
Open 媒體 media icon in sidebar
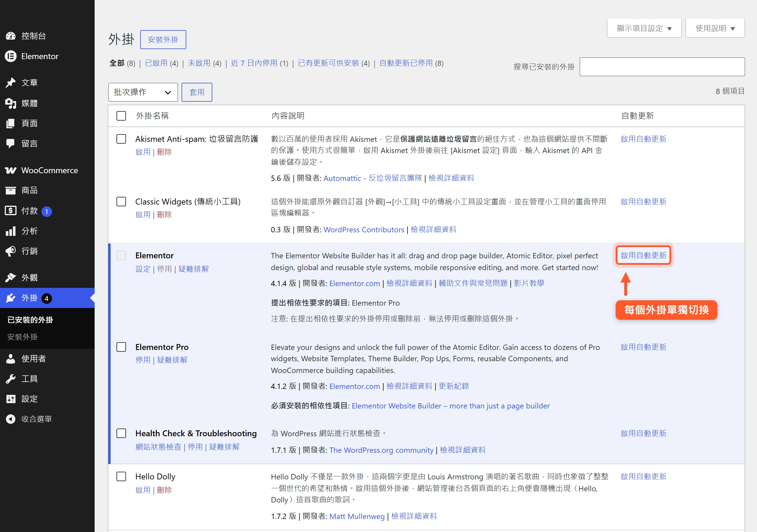[x=11, y=103]
